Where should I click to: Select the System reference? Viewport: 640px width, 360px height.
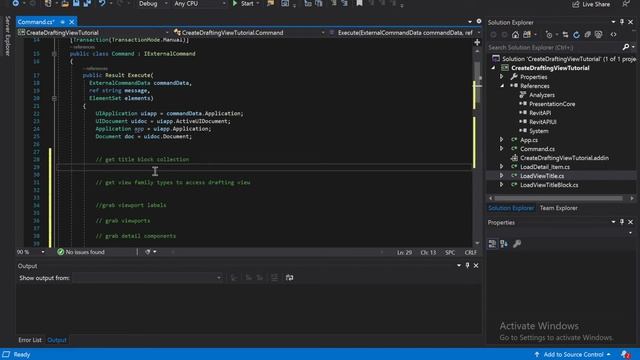pos(538,131)
